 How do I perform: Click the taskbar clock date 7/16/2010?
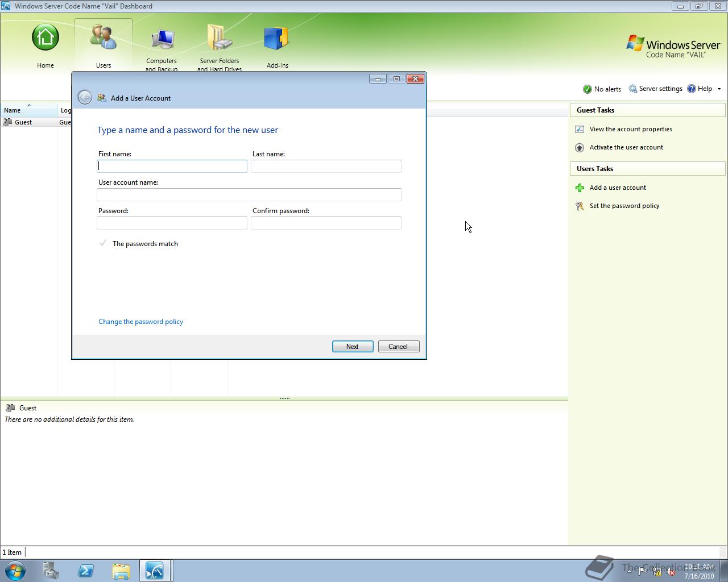pos(700,576)
